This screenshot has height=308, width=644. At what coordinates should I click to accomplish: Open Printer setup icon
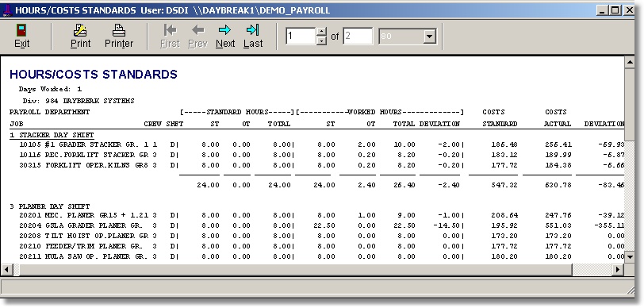pyautogui.click(x=119, y=30)
